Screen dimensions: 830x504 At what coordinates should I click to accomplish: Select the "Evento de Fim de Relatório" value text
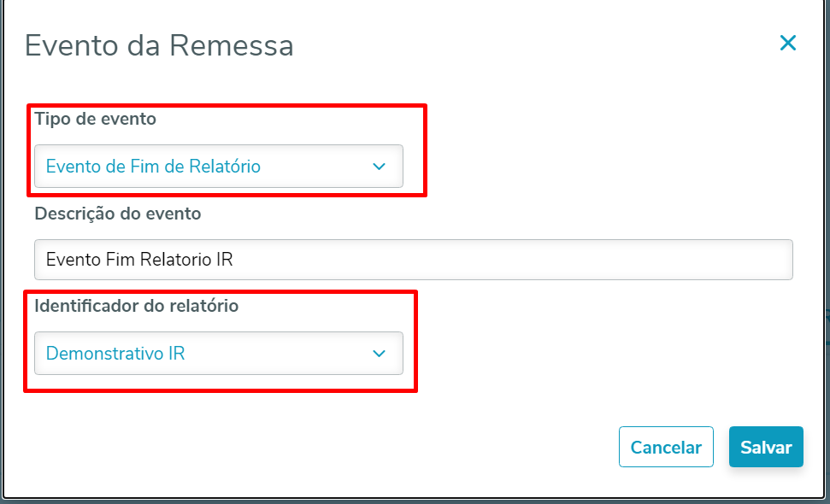click(153, 167)
